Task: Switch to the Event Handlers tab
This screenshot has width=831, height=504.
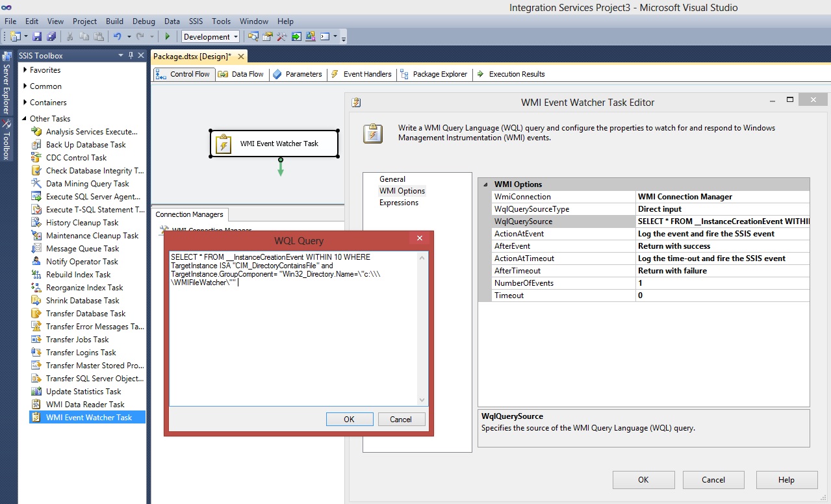Action: click(x=361, y=74)
